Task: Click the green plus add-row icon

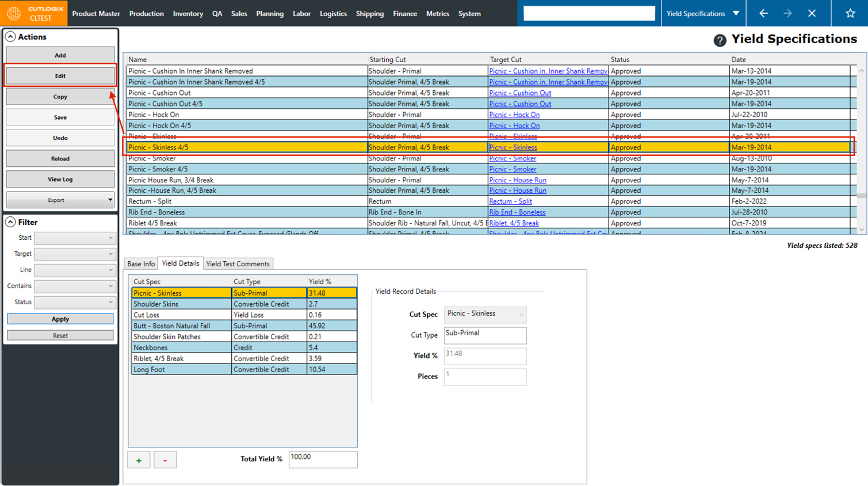Action: click(139, 460)
